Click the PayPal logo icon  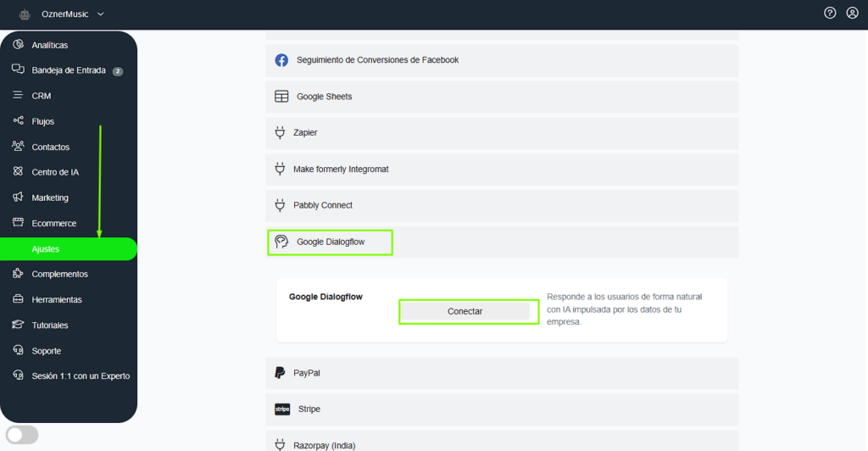pyautogui.click(x=281, y=373)
